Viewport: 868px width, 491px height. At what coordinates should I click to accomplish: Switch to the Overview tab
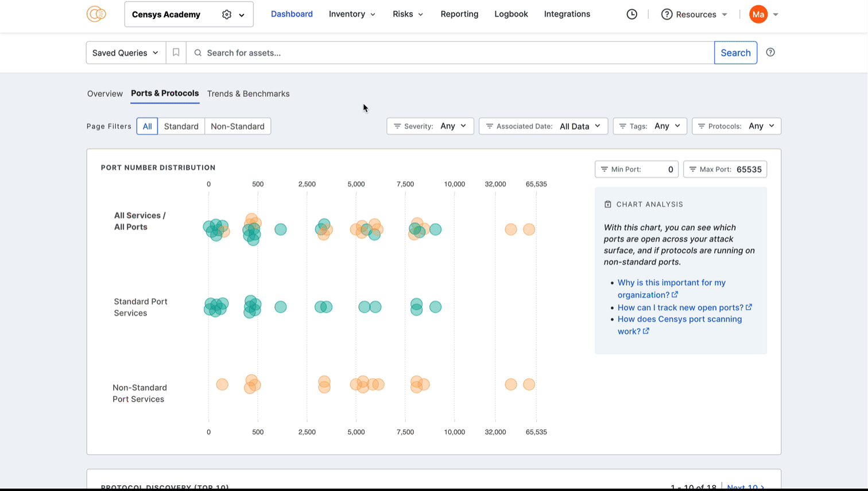[x=105, y=93]
